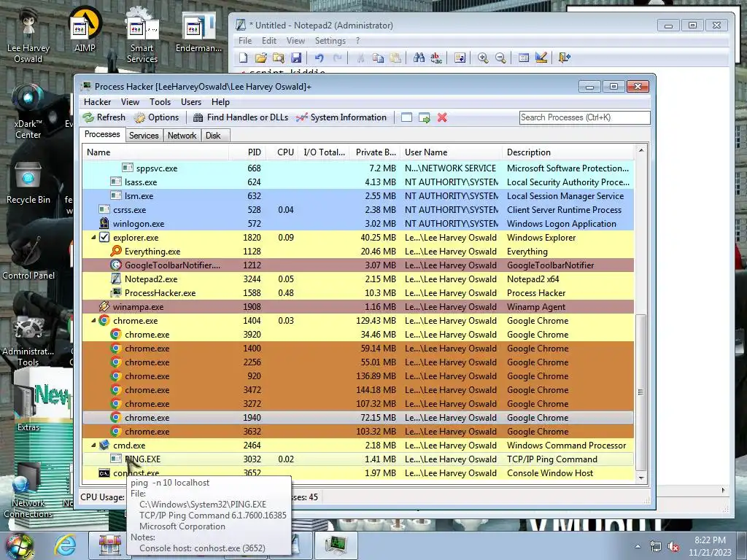Screen dimensions: 747x560
Task: Click the Open file icon in Notepad2
Action: tap(260, 58)
